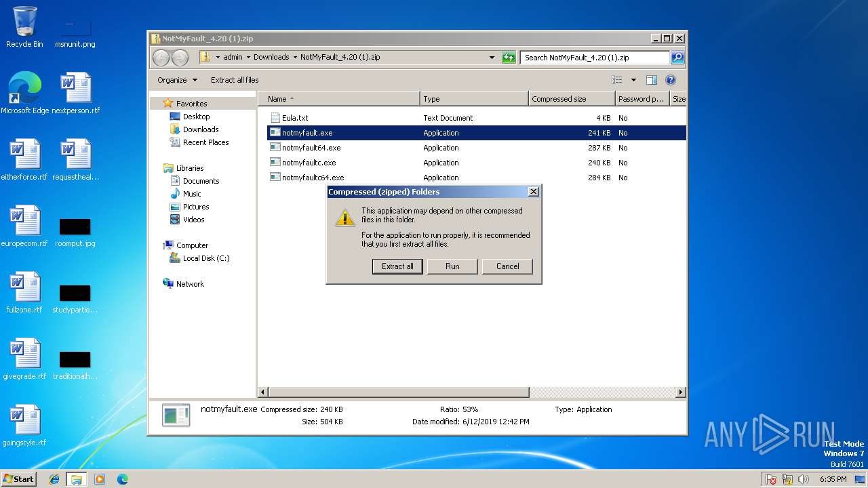
Task: Click the Eula.txt document icon
Action: [x=275, y=118]
